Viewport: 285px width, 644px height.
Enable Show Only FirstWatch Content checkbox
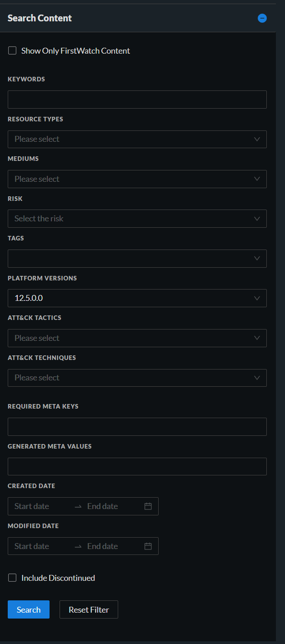point(12,51)
